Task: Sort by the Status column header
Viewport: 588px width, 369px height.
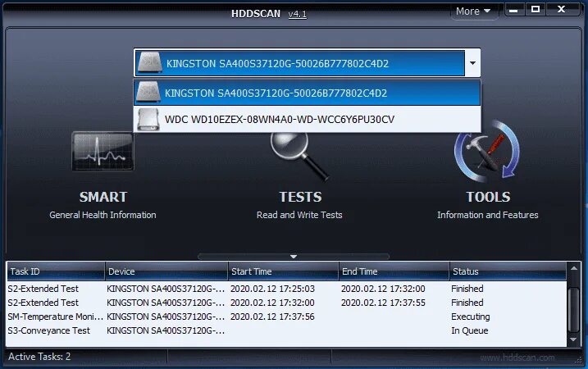Action: 508,271
